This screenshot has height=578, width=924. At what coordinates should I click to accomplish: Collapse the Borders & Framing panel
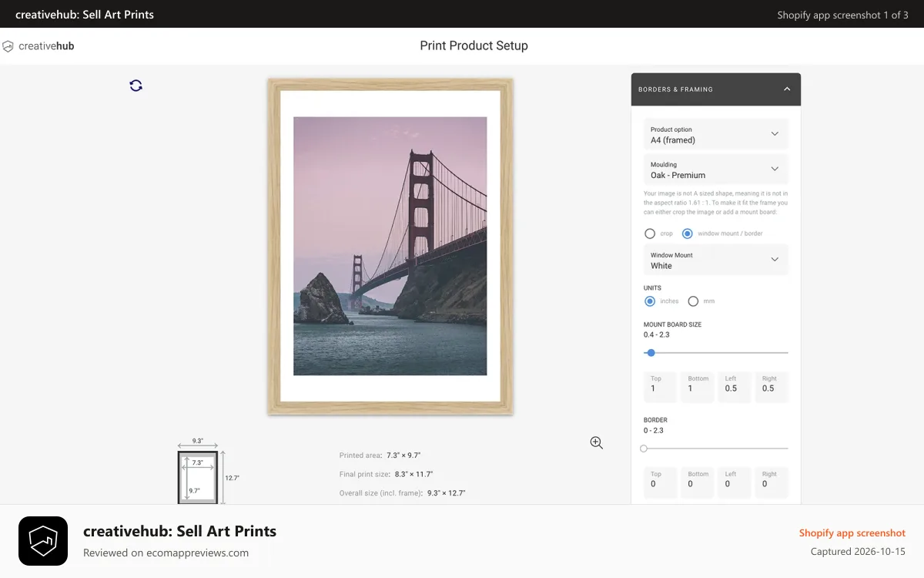(787, 89)
